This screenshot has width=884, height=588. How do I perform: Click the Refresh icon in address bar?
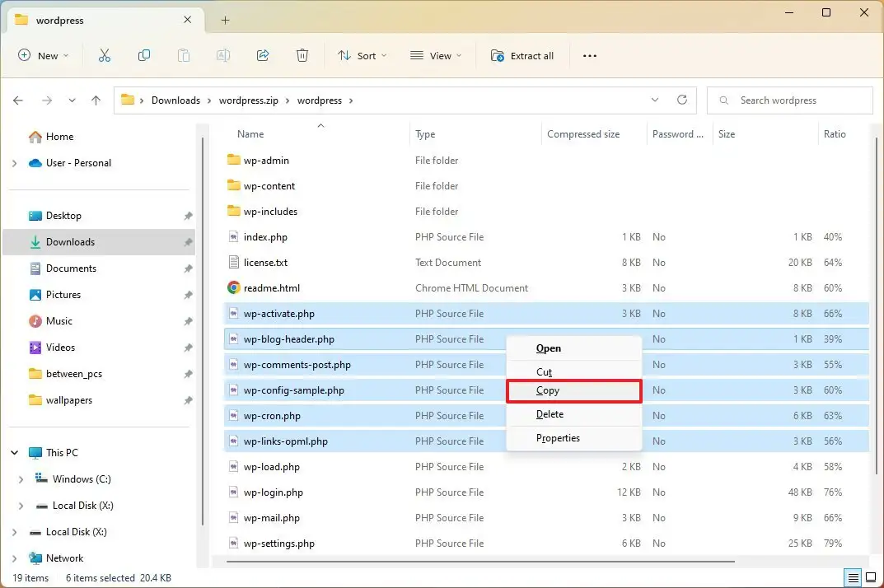(x=682, y=100)
